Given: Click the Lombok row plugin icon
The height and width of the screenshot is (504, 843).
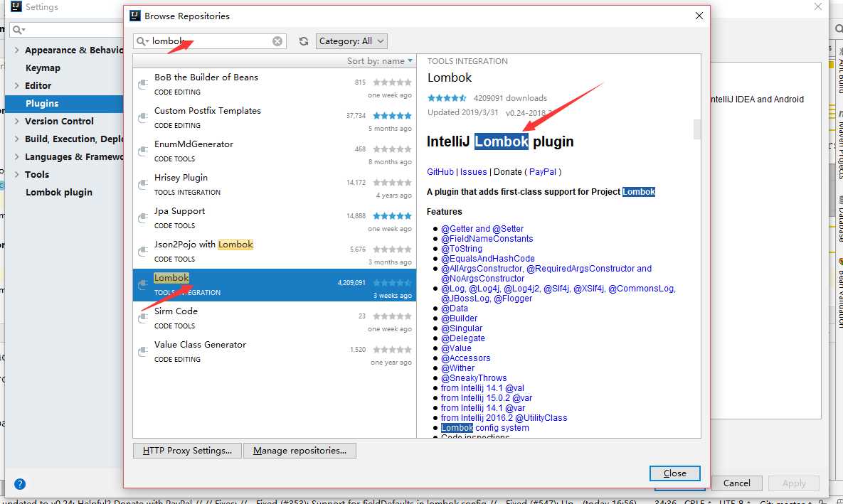Looking at the screenshot, I should click(143, 284).
